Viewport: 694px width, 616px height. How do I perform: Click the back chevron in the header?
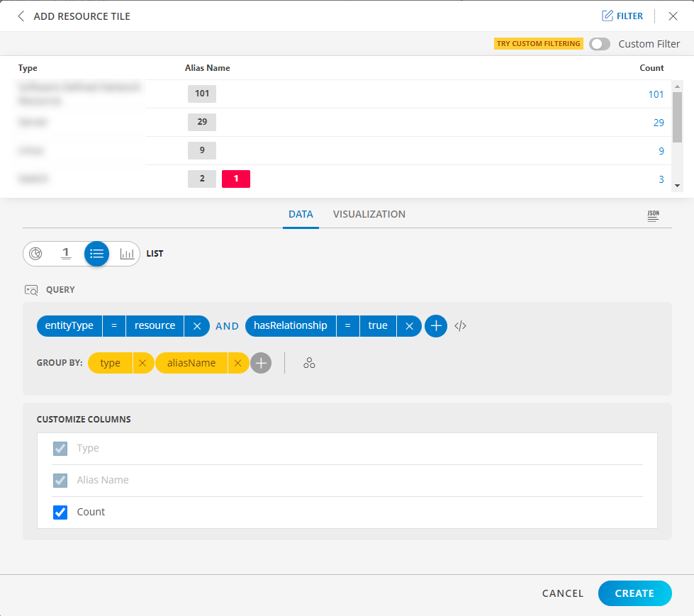click(x=21, y=16)
